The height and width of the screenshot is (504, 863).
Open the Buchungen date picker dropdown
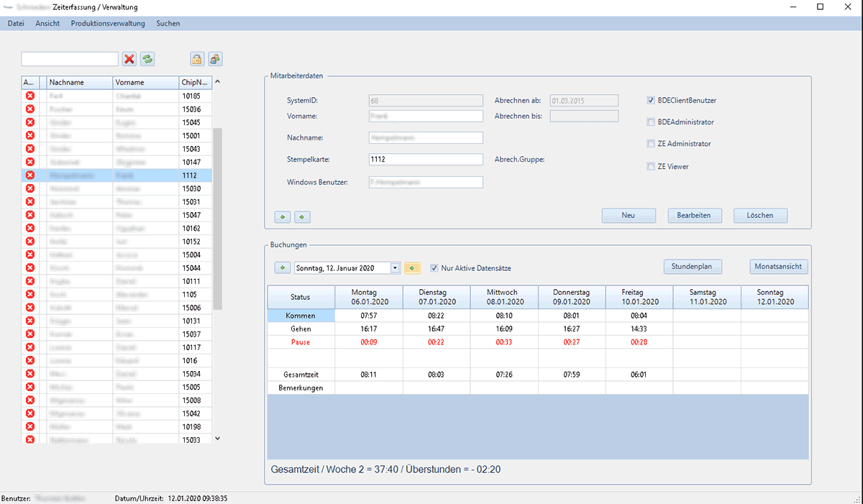(395, 268)
